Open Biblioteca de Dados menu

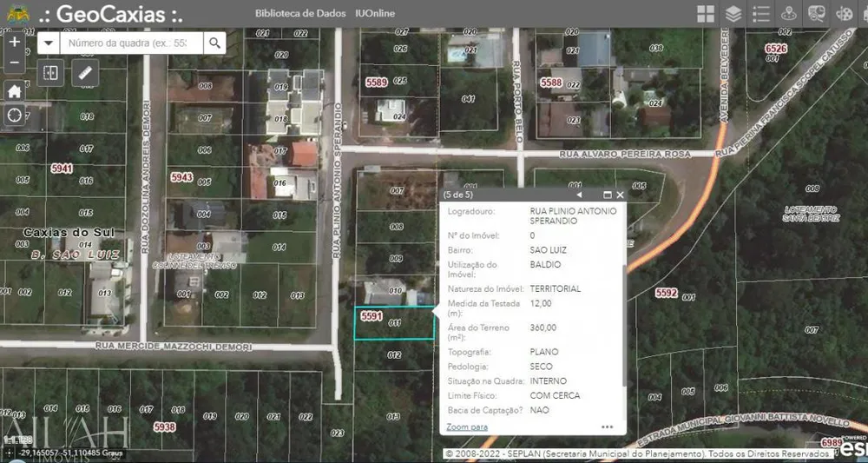click(300, 13)
